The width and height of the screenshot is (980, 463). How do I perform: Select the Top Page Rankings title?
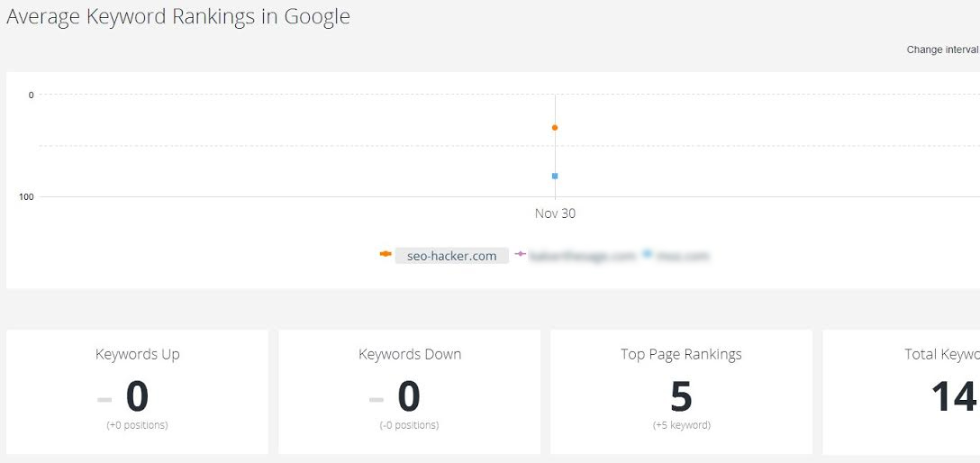[x=681, y=354]
